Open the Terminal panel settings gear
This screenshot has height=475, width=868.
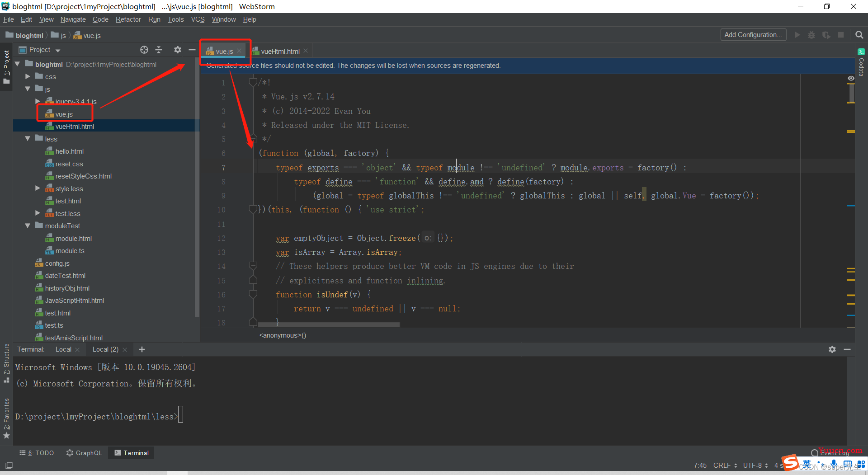tap(832, 349)
